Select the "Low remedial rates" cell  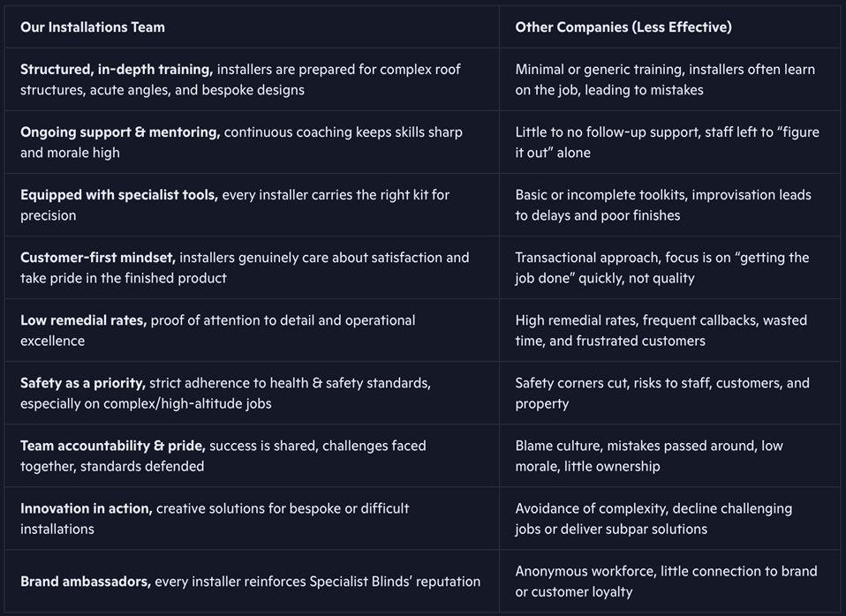point(217,330)
